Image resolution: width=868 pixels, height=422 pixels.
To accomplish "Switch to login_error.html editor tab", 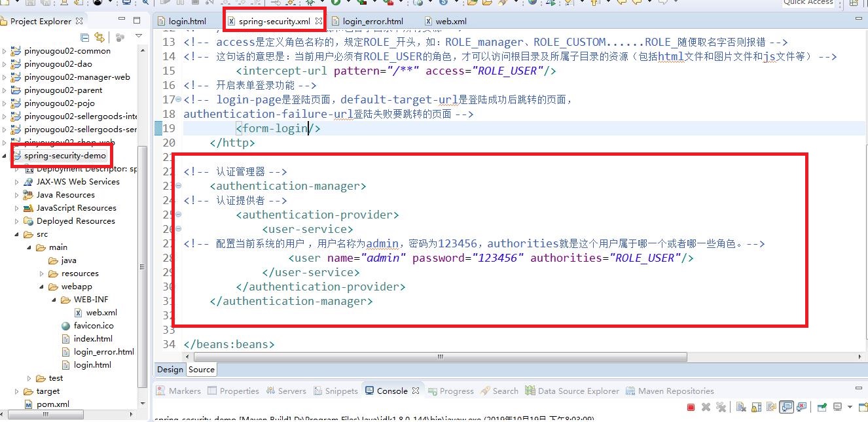I will (367, 21).
